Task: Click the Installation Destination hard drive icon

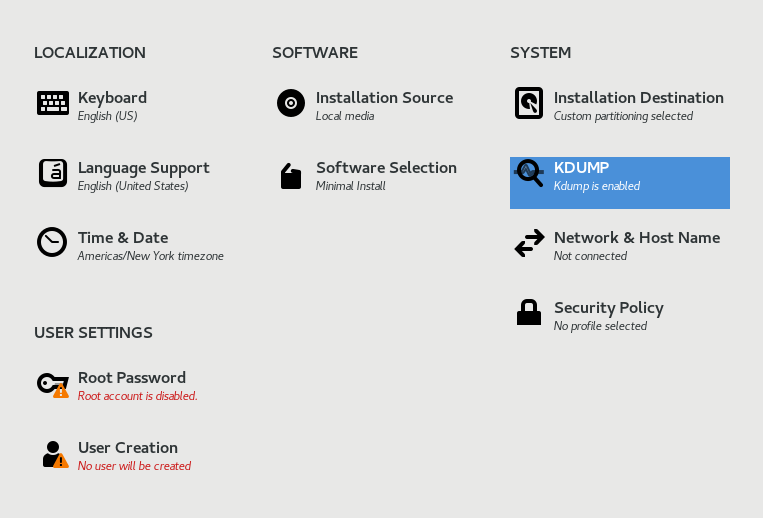Action: (528, 103)
